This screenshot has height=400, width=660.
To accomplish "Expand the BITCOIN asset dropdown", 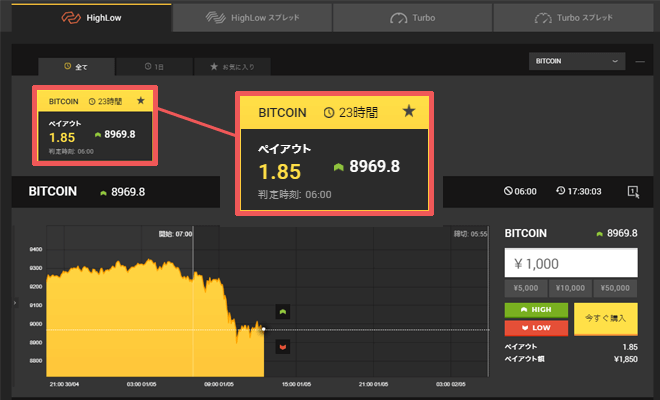I will [x=577, y=61].
